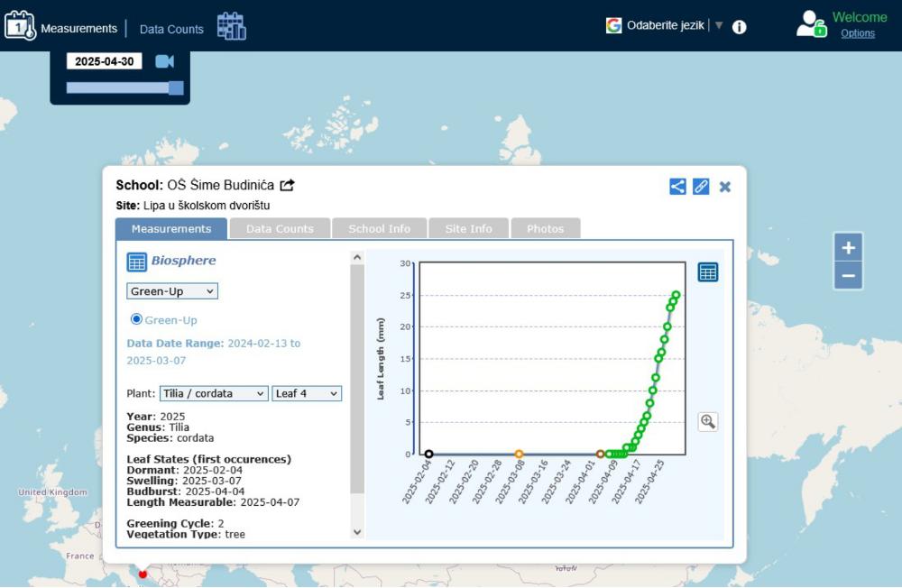Image resolution: width=902 pixels, height=588 pixels.
Task: Open the info icon in the header
Action: coord(740,26)
